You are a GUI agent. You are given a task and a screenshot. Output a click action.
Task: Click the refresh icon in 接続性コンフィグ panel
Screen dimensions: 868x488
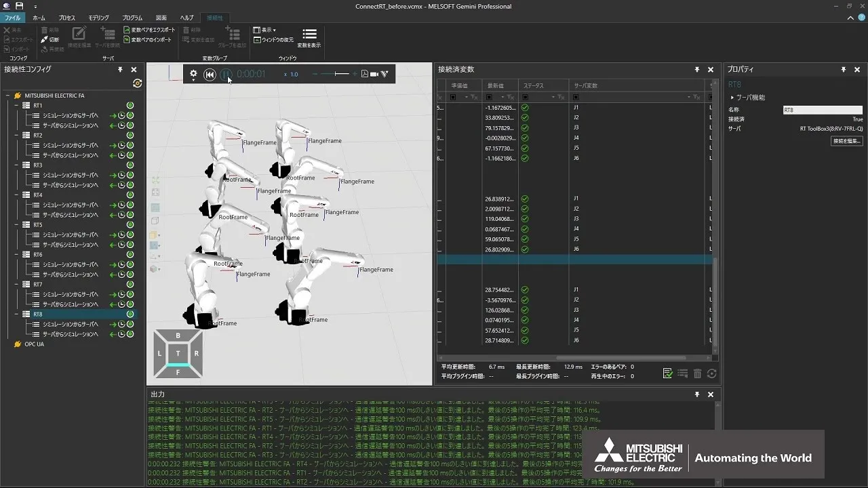pyautogui.click(x=138, y=83)
